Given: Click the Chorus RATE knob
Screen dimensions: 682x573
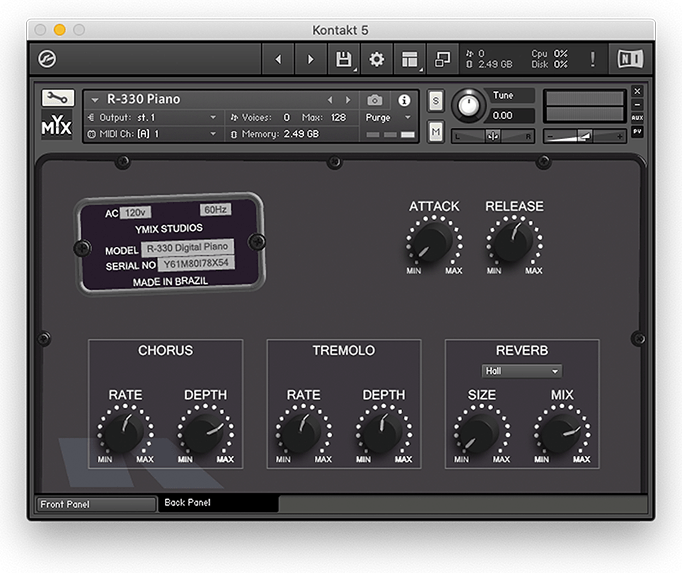Looking at the screenshot, I should pos(125,432).
